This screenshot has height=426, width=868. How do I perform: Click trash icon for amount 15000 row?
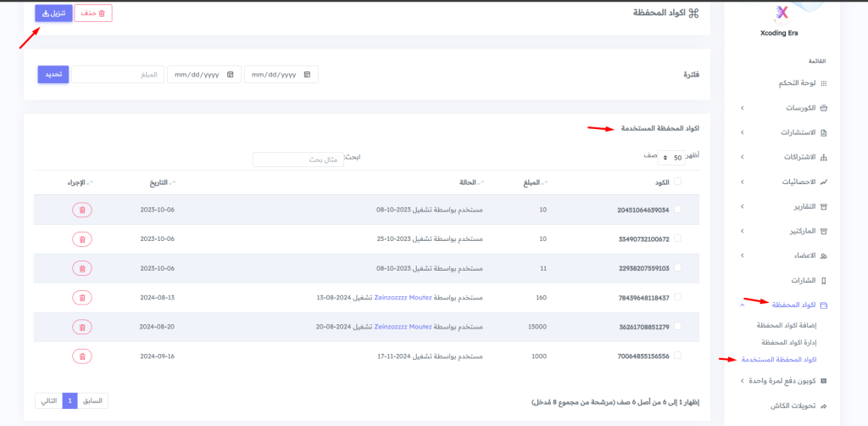pyautogui.click(x=82, y=327)
